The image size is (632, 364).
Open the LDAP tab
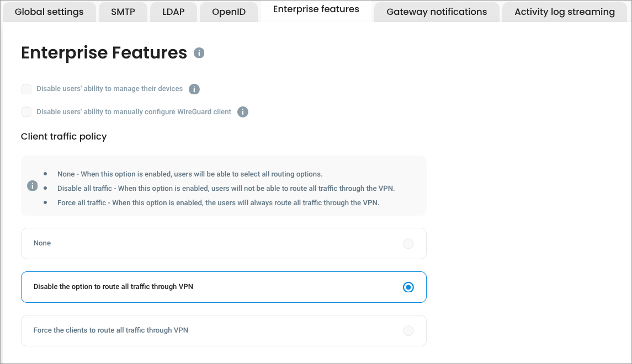click(x=173, y=12)
